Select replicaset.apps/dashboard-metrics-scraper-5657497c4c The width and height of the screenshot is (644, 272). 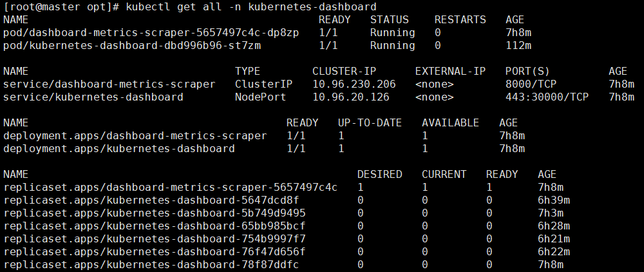[171, 188]
